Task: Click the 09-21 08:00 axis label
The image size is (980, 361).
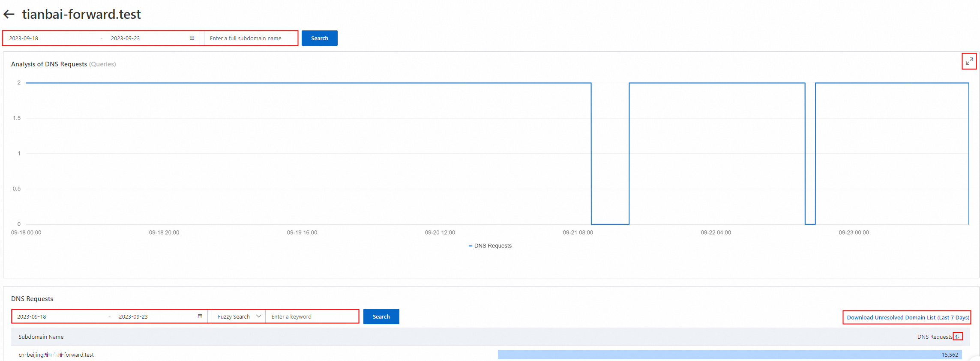Action: pyautogui.click(x=578, y=233)
